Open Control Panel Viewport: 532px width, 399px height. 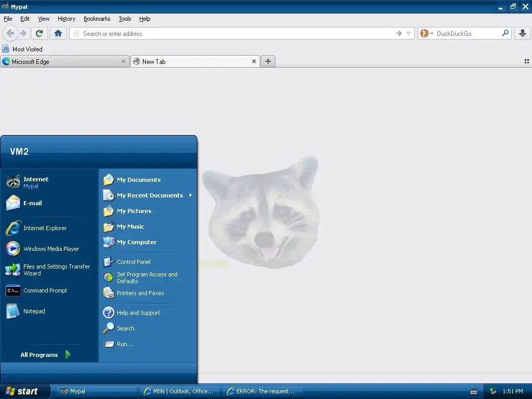pyautogui.click(x=148, y=262)
